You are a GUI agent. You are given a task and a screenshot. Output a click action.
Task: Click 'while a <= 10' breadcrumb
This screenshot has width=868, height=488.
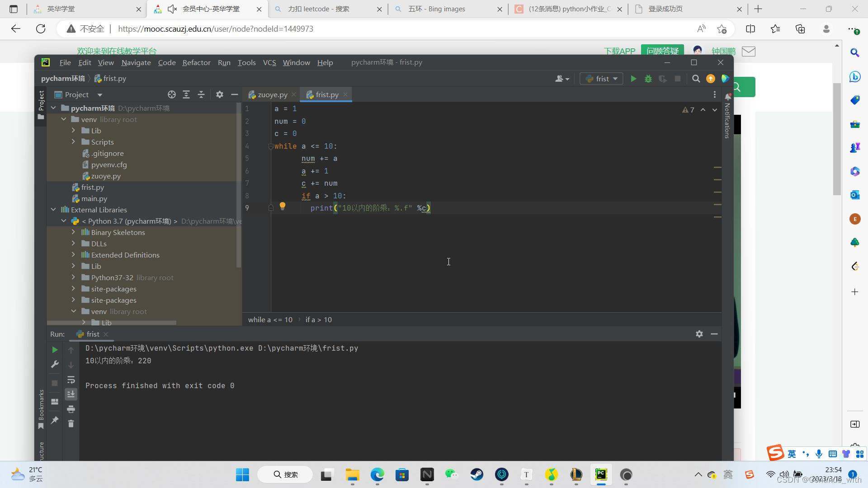click(270, 319)
